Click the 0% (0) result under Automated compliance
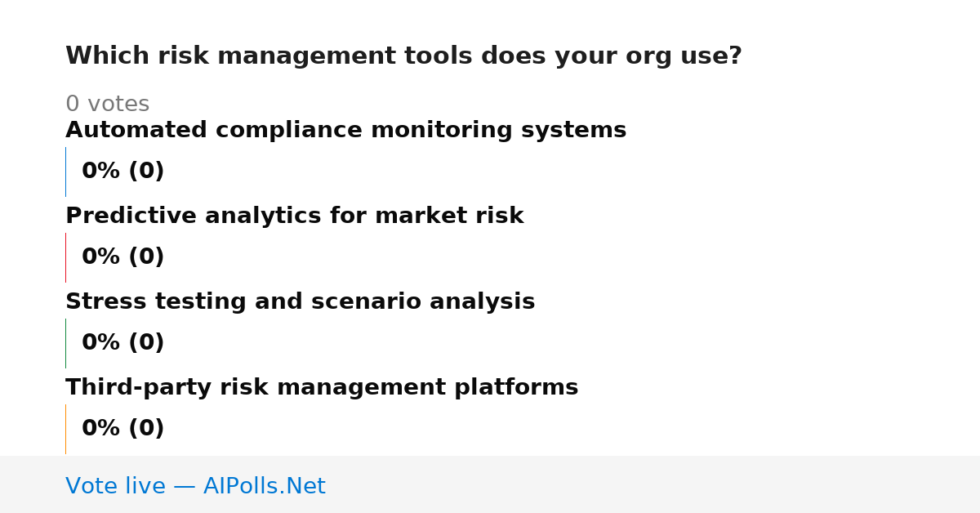Viewport: 980px width, 513px height. [x=122, y=172]
